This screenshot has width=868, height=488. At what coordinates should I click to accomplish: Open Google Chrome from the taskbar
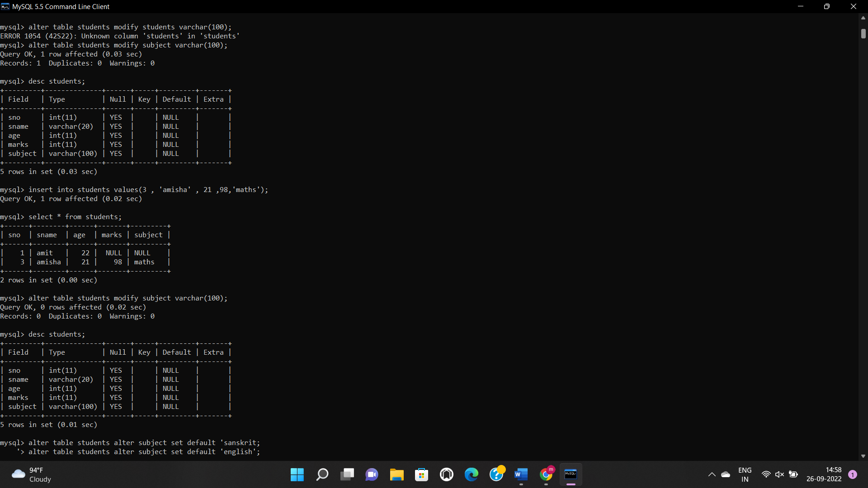547,474
